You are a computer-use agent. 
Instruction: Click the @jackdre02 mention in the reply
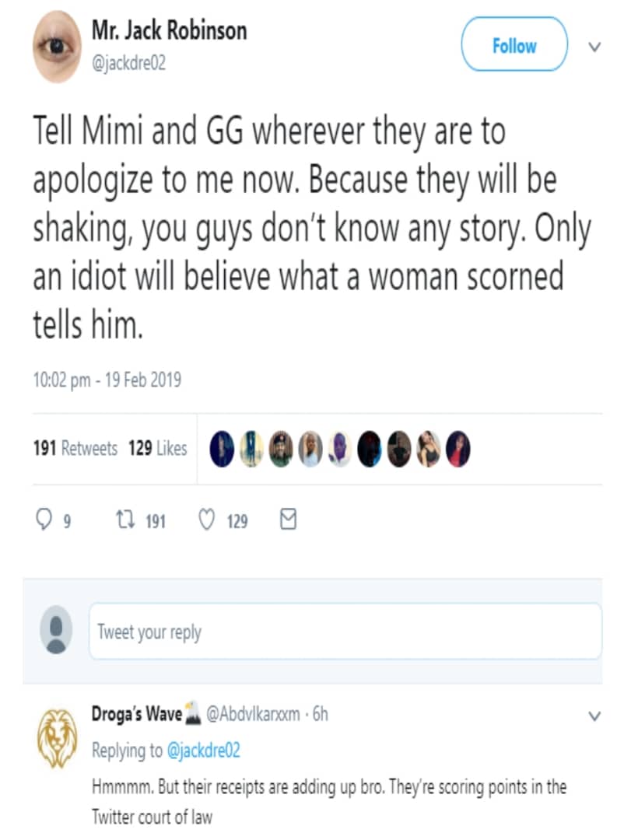pyautogui.click(x=204, y=751)
